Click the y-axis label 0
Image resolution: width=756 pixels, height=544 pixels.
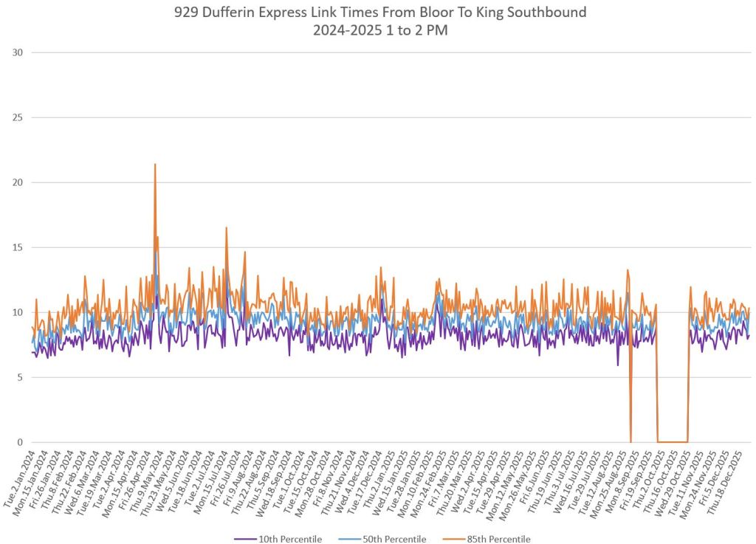tap(21, 442)
